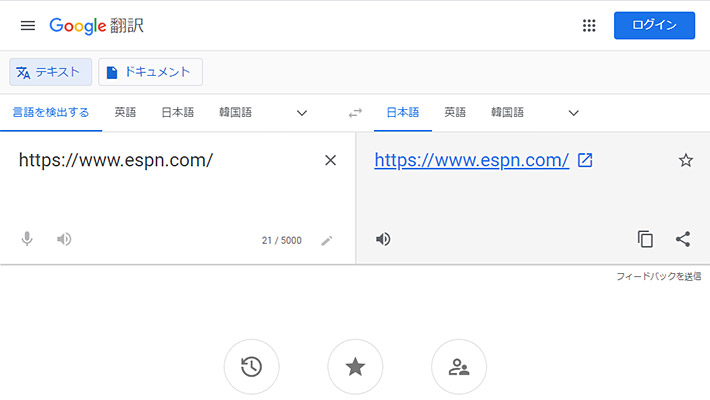Open the pencil handwriting input tool

pyautogui.click(x=326, y=240)
